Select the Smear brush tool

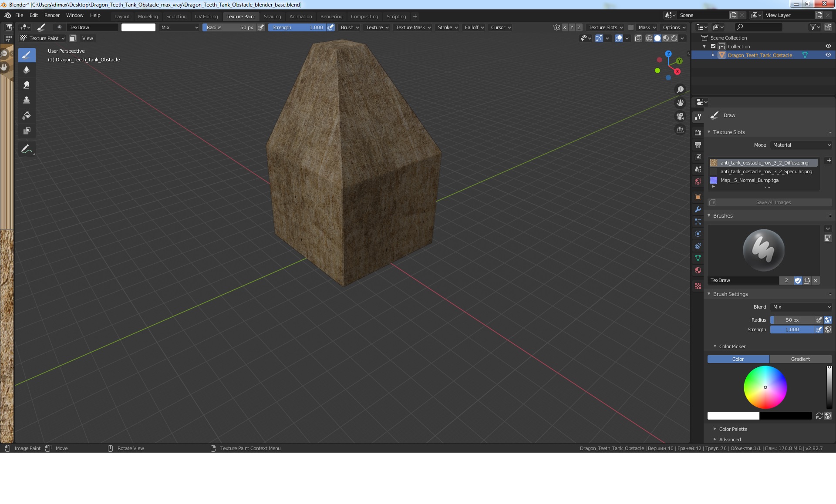click(x=27, y=85)
